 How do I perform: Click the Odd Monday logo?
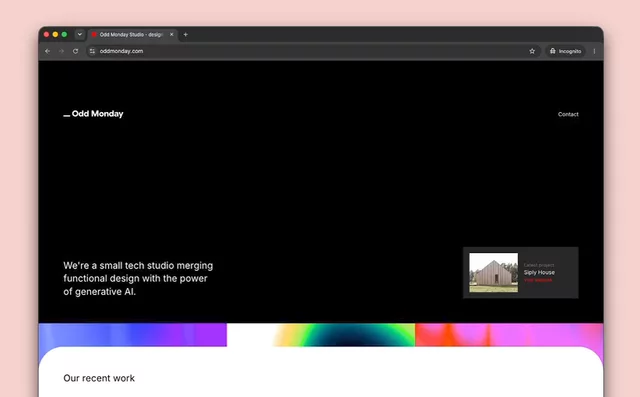pos(93,114)
